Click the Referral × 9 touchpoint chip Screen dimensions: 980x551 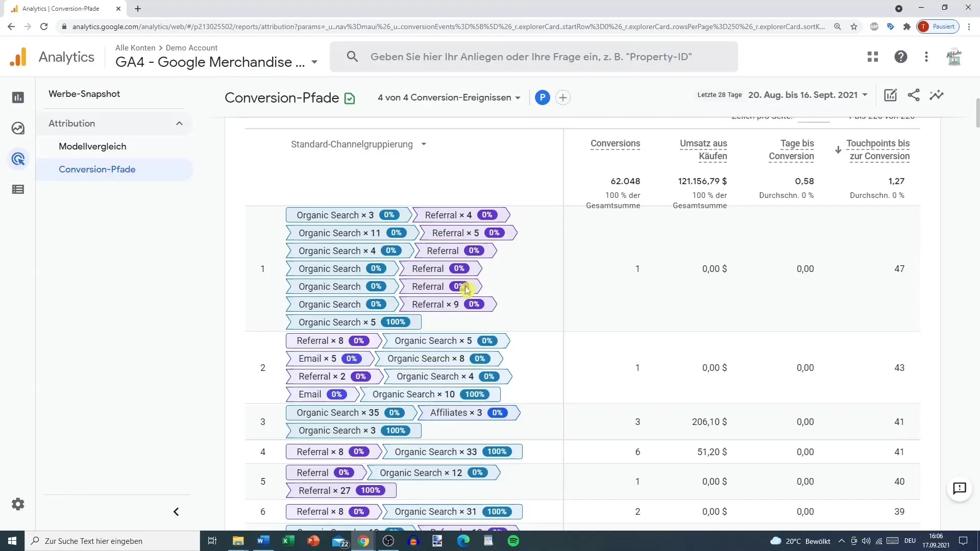447,305
